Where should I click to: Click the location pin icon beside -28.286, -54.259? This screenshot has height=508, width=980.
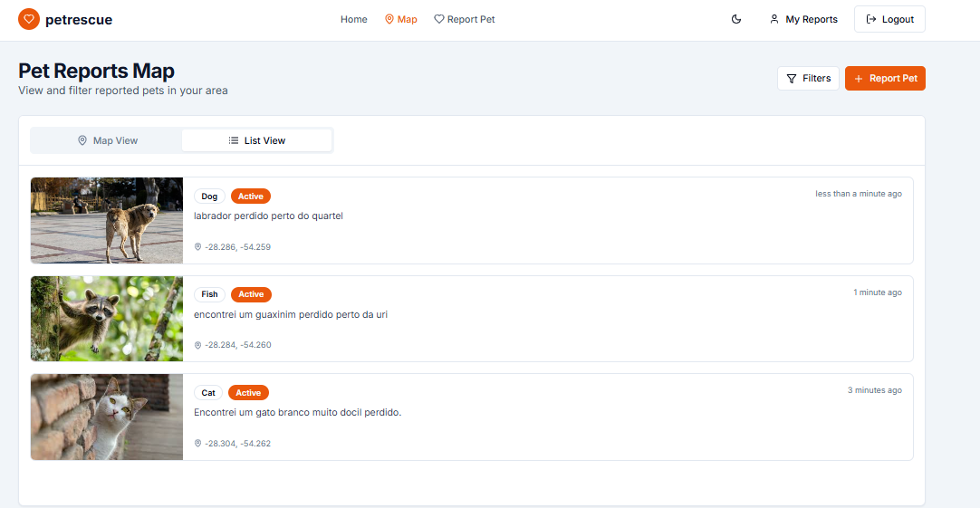[198, 247]
